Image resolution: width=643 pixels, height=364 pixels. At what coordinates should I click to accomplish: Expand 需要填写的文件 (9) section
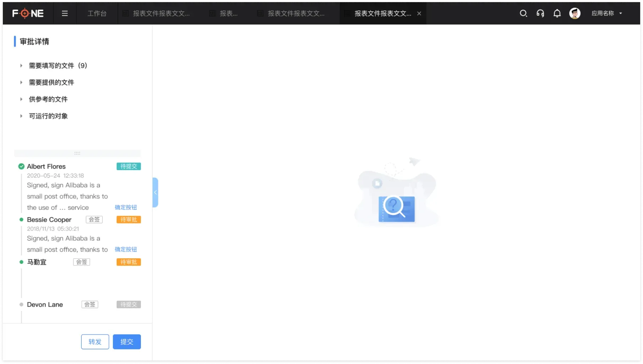(x=21, y=66)
